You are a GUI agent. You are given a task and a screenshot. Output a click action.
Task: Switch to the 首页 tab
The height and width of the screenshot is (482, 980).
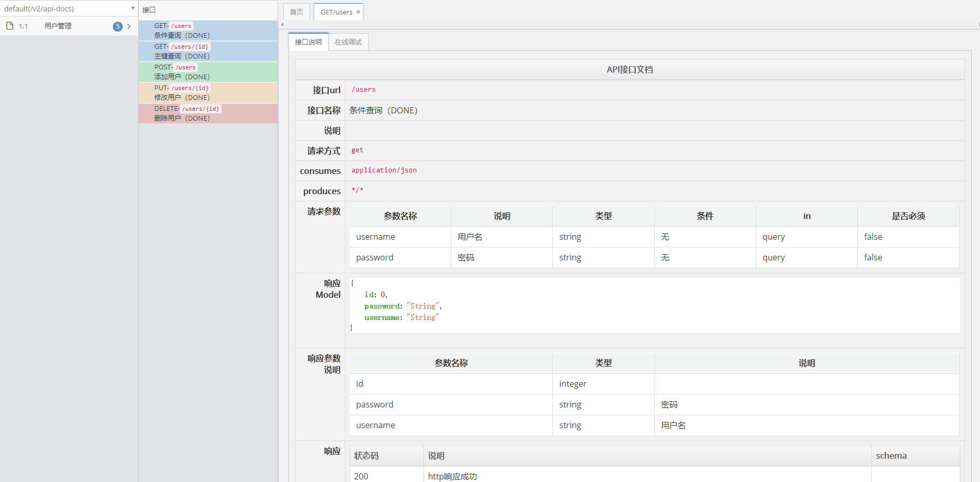[x=297, y=12]
